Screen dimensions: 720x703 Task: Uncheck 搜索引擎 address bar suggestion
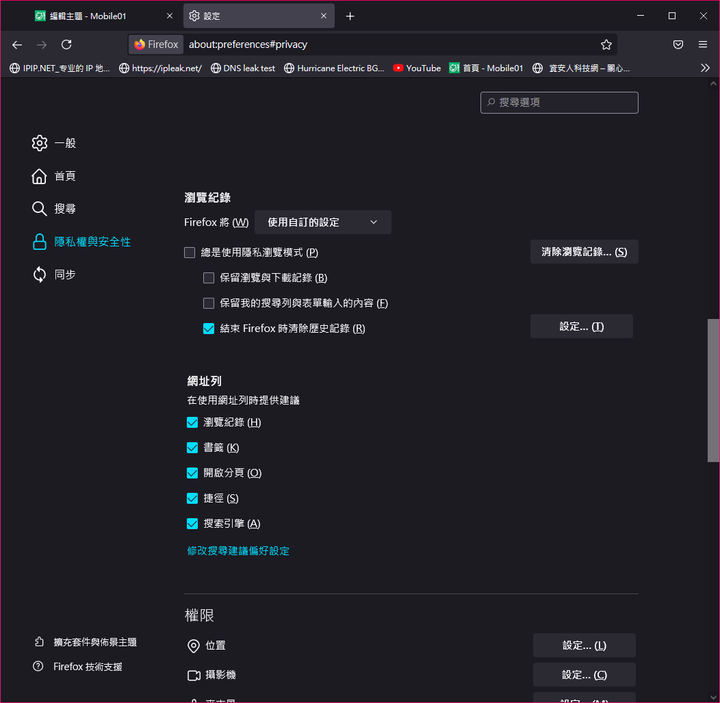[192, 523]
